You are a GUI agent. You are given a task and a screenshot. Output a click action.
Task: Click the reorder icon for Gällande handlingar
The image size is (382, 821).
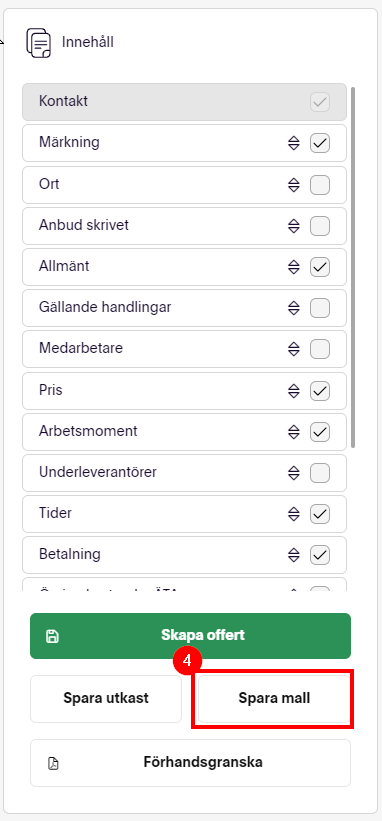(x=294, y=308)
